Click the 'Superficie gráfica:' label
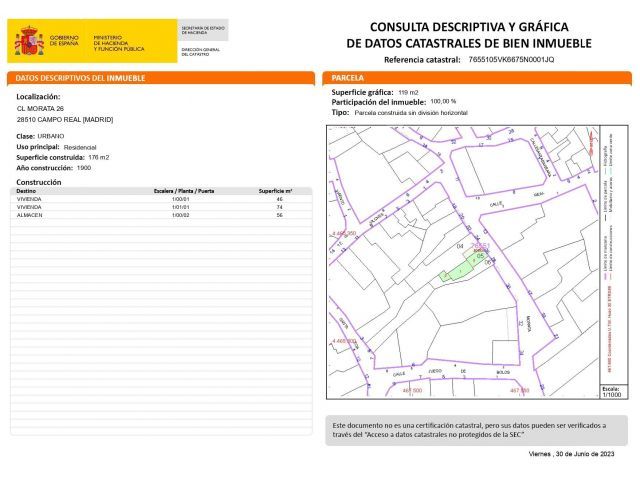The width and height of the screenshot is (640, 480). [362, 92]
